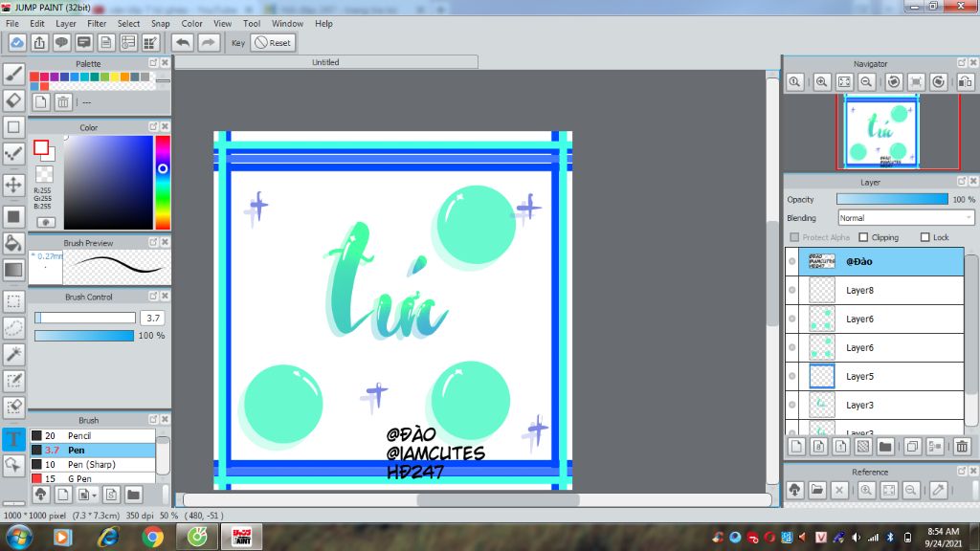Click the red foreground color swatch
This screenshot has height=551, width=980.
point(41,147)
